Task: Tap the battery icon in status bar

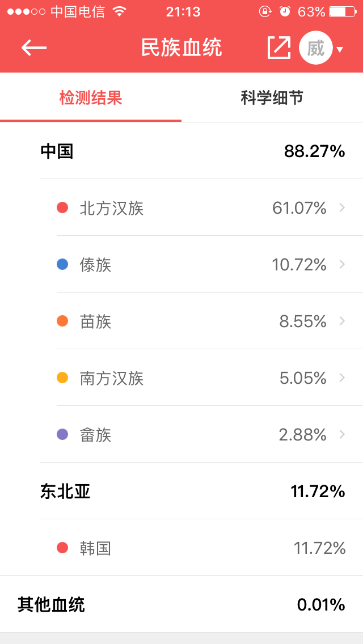Action: point(341,11)
